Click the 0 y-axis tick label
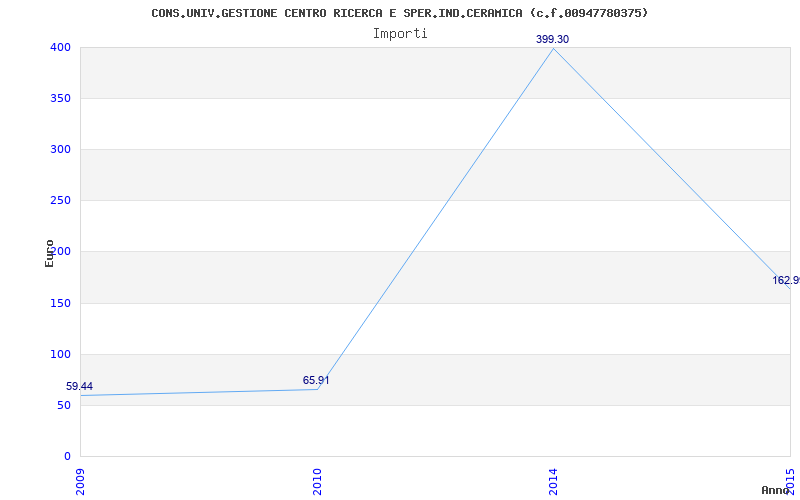This screenshot has width=800, height=500. click(67, 457)
